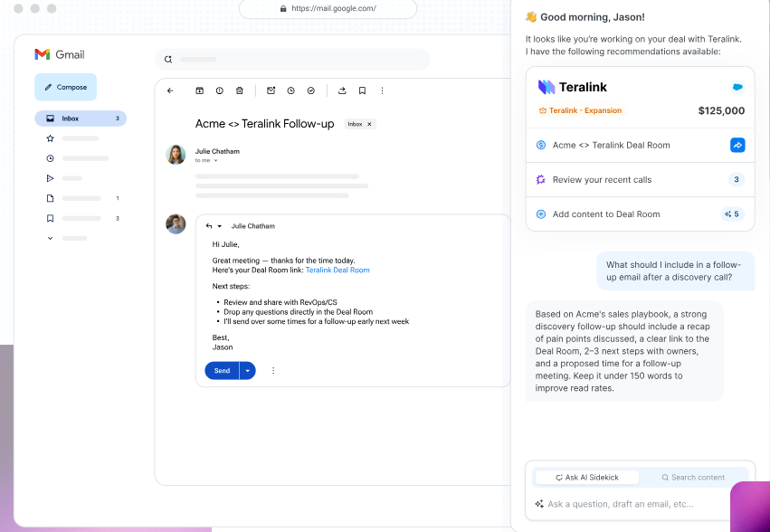This screenshot has width=770, height=532.
Task: Click the 5 AI suggestions badge
Action: point(732,214)
